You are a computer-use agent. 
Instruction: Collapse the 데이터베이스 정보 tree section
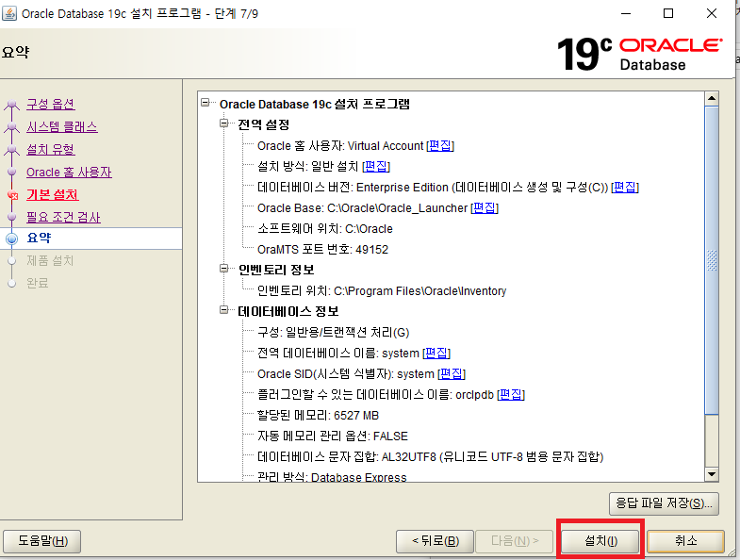pyautogui.click(x=223, y=310)
